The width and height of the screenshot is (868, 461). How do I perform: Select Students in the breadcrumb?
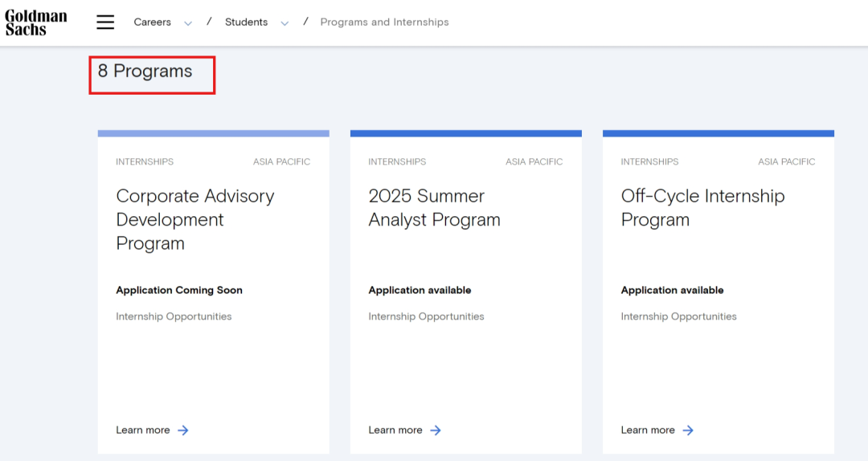tap(247, 22)
